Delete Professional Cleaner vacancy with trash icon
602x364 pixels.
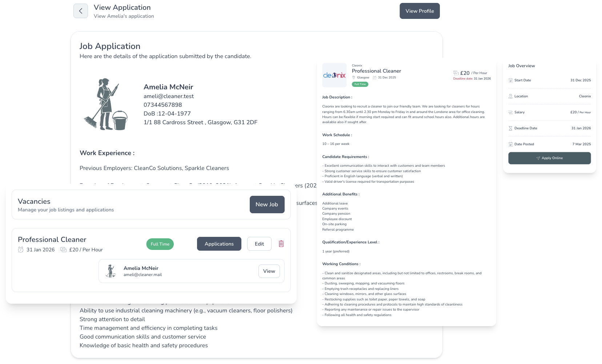point(281,244)
